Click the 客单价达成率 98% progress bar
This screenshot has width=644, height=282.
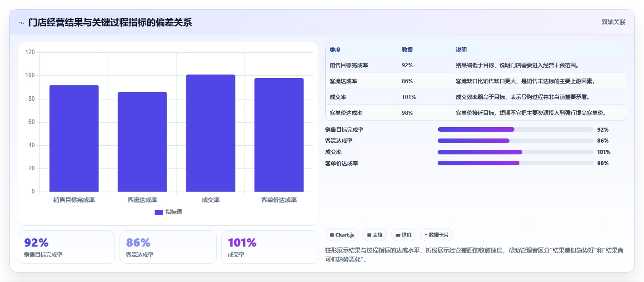(515, 163)
